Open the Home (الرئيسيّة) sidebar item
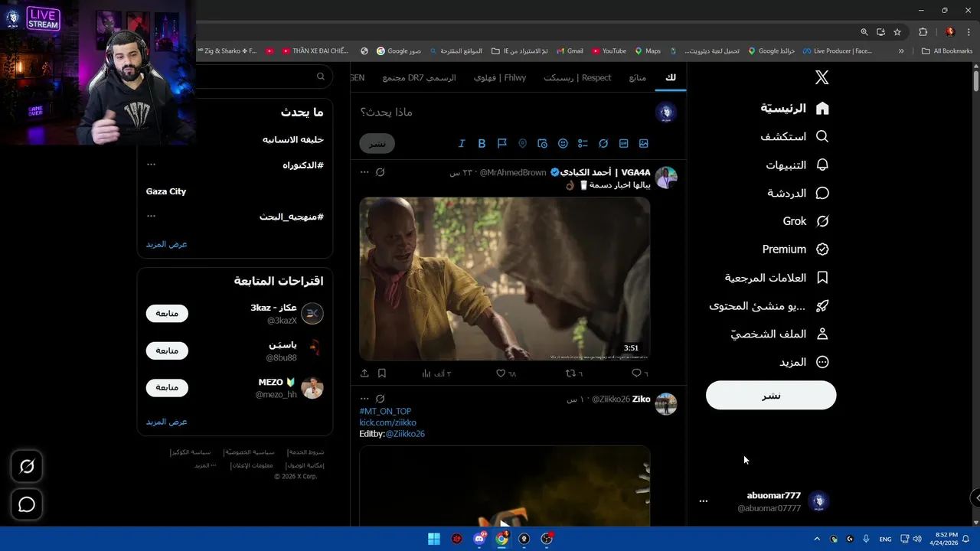Image resolution: width=980 pixels, height=551 pixels. pos(795,109)
